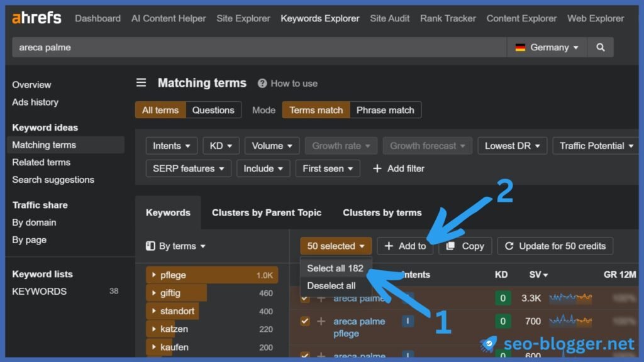Select Phrase match mode
This screenshot has height=362, width=644.
tap(386, 110)
